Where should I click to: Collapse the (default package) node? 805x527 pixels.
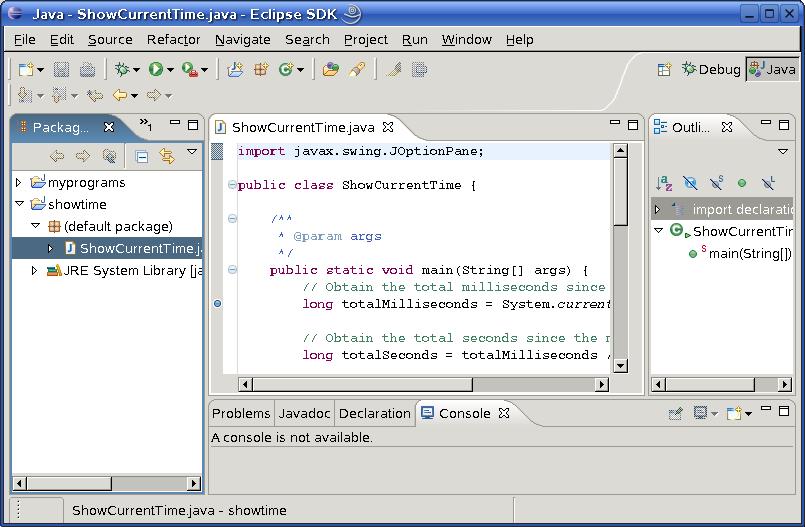pyautogui.click(x=35, y=226)
